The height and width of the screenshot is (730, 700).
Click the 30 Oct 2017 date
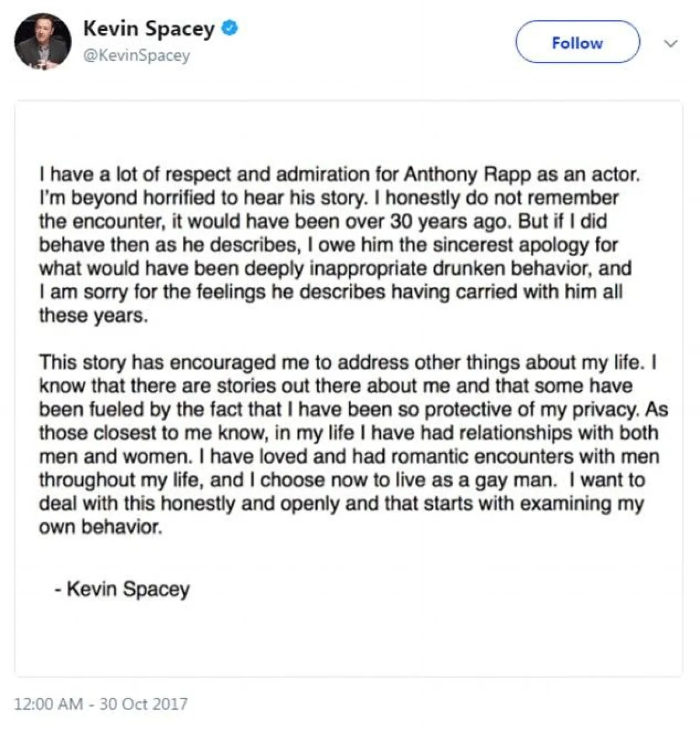(x=143, y=703)
